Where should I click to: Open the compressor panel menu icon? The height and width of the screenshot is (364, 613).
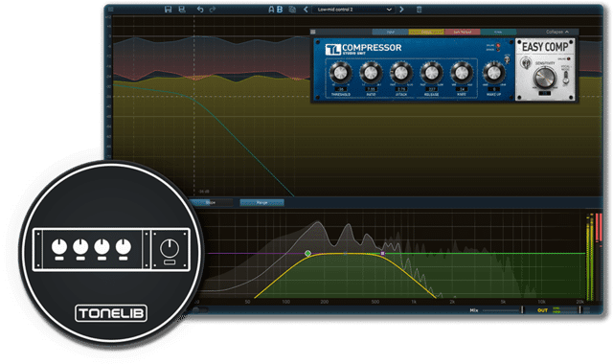313,32
